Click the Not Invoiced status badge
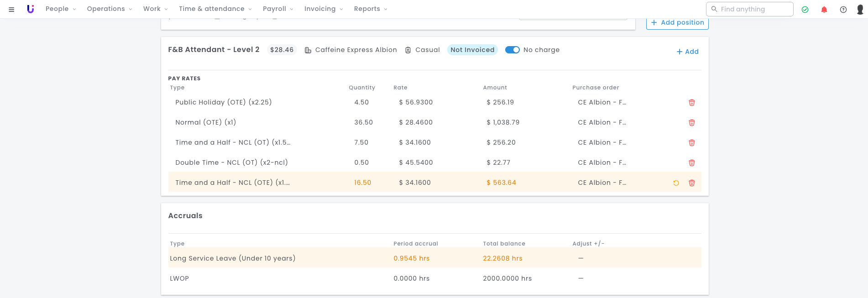 click(472, 50)
